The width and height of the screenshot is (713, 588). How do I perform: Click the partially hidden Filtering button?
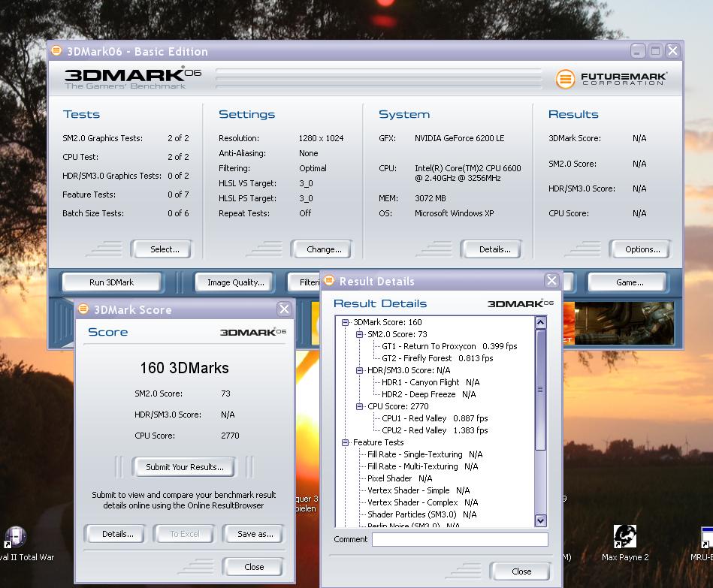304,282
